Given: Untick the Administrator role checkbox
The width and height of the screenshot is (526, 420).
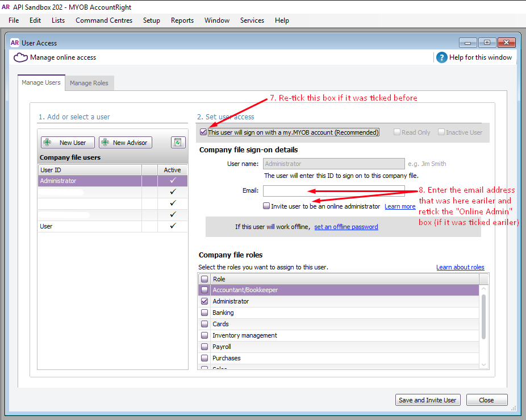Looking at the screenshot, I should tap(204, 301).
